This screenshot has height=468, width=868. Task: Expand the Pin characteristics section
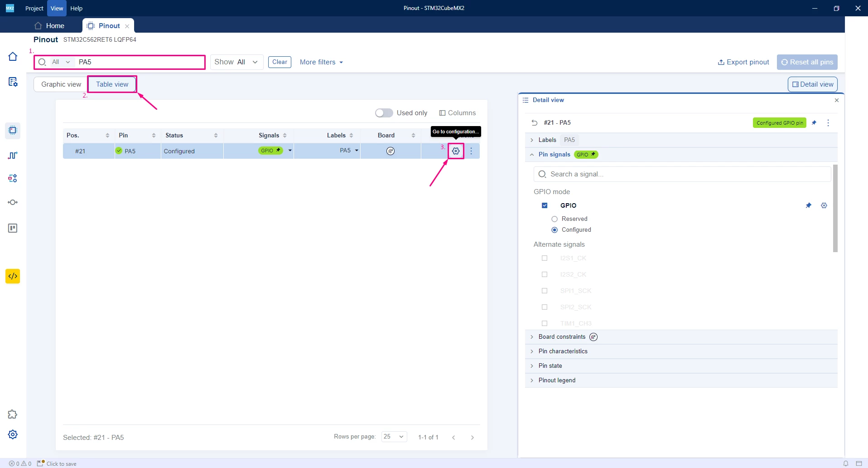(532, 351)
